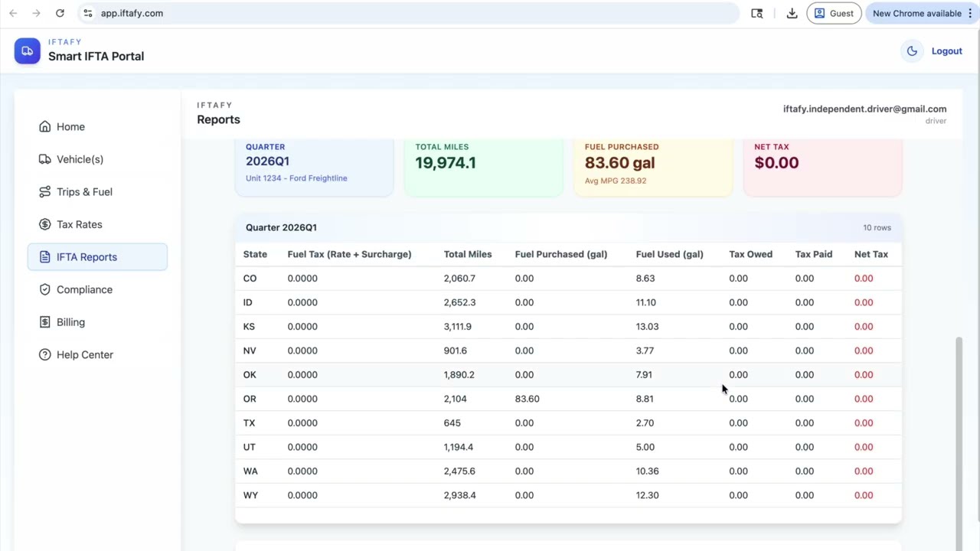This screenshot has height=551, width=980.
Task: Click the Tax Owed column header
Action: click(x=750, y=254)
